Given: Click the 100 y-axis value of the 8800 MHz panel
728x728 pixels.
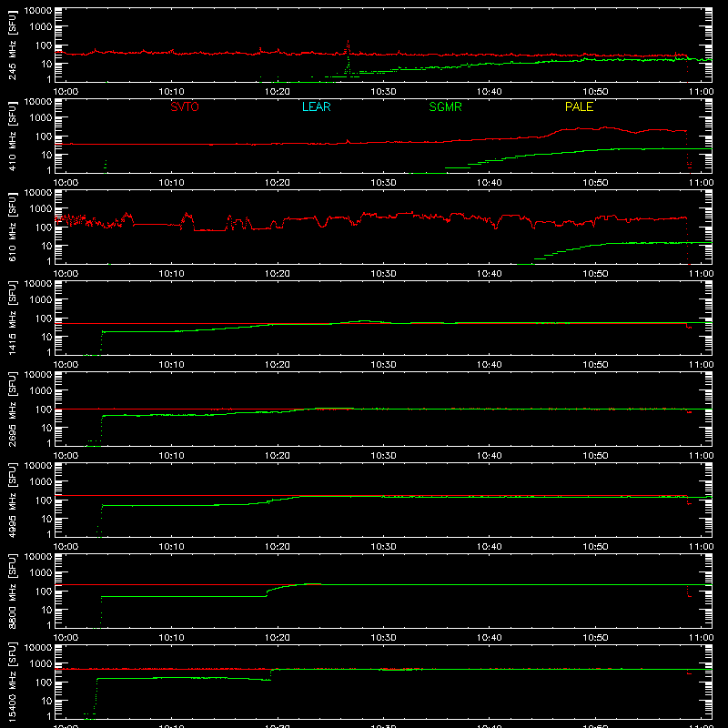Looking at the screenshot, I should 44,591.
